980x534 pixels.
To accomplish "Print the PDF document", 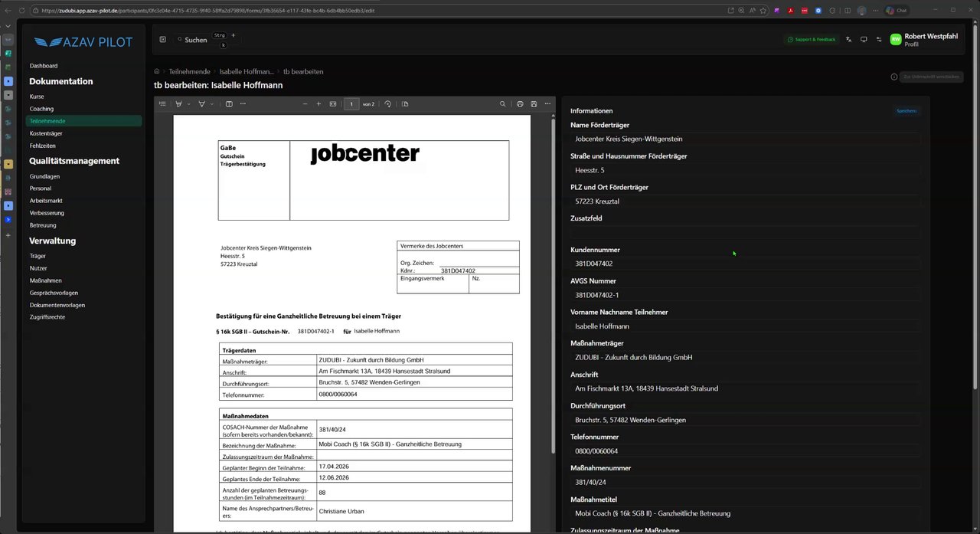I will click(x=520, y=103).
